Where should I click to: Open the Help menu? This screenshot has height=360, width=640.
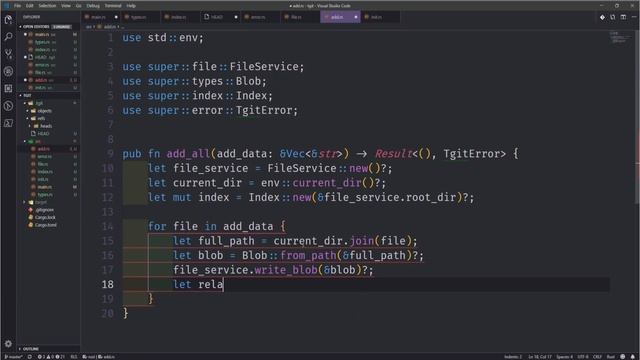click(x=131, y=6)
